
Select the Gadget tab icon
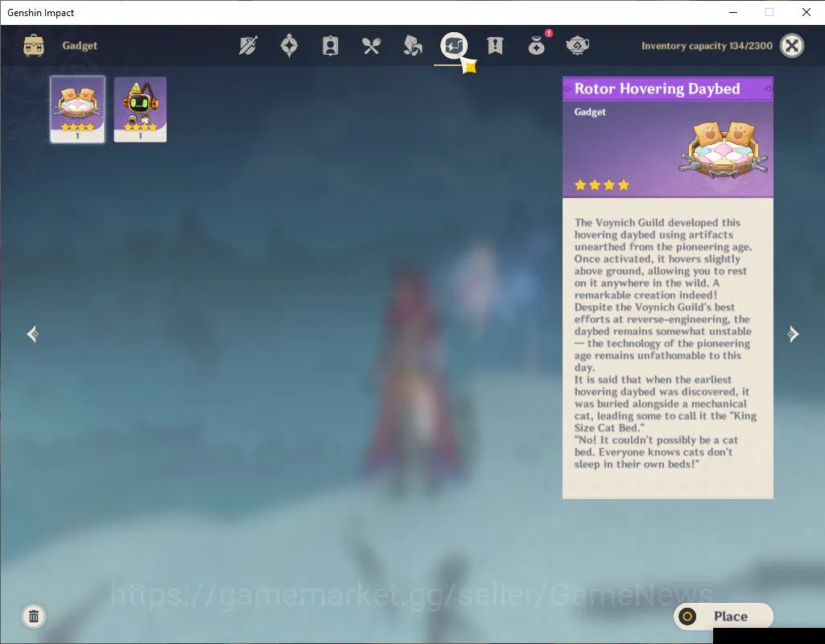[x=453, y=46]
